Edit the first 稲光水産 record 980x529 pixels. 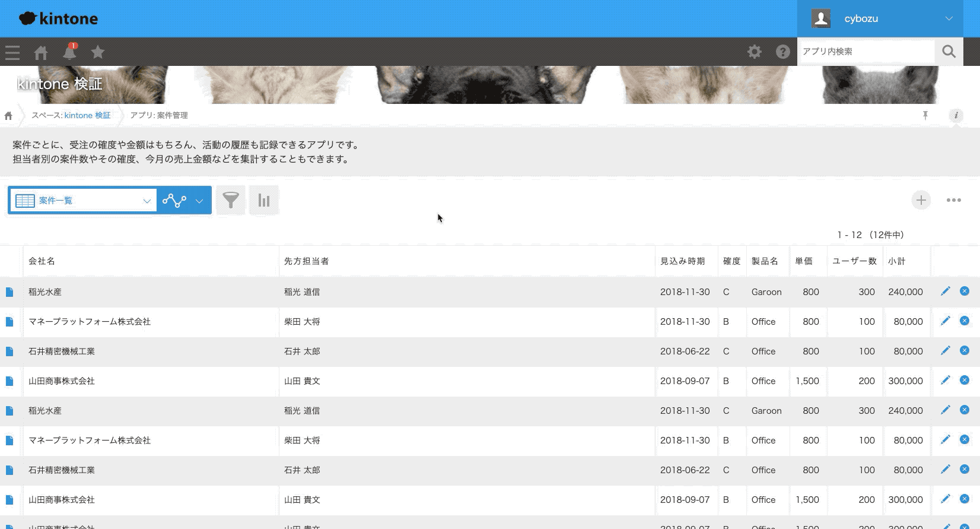[945, 291]
